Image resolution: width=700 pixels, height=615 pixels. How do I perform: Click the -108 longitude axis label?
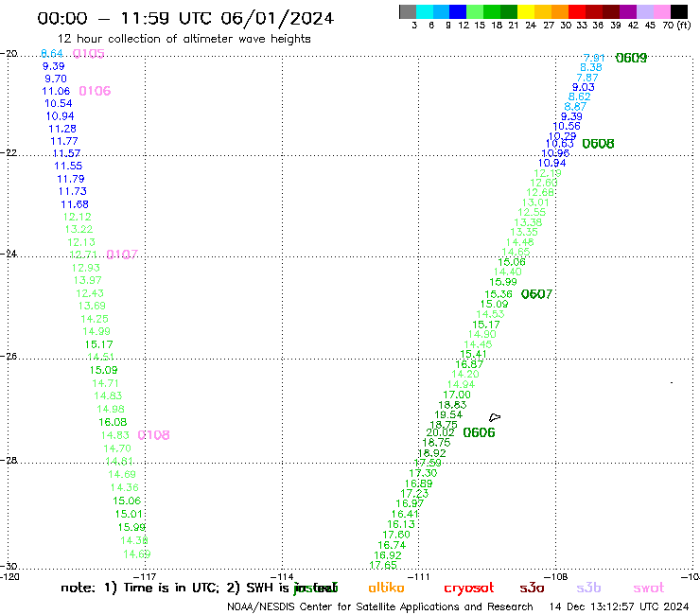pyautogui.click(x=556, y=576)
